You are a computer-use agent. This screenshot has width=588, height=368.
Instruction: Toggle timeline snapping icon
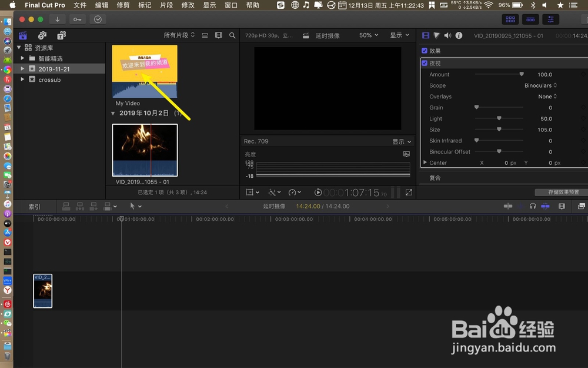coord(545,206)
